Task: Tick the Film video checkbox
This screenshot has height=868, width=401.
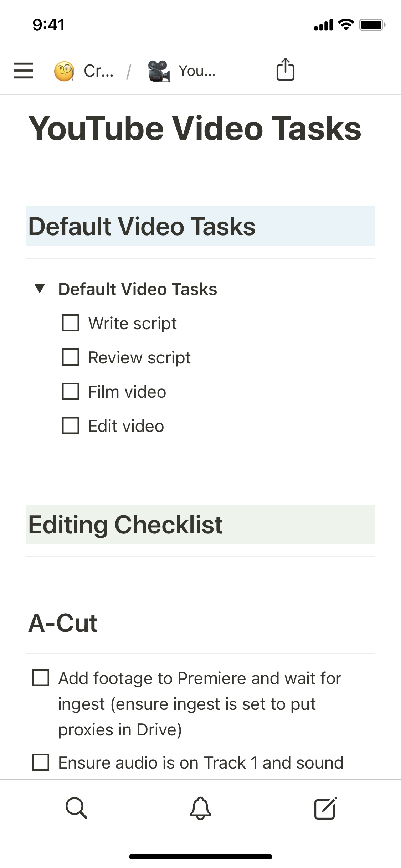Action: tap(71, 392)
